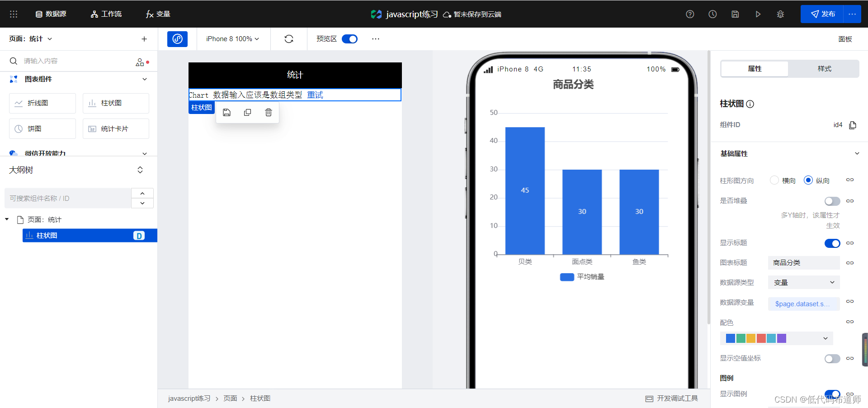The image size is (868, 408).
Task: Click the 平均销量 legend item in preview
Action: [582, 277]
